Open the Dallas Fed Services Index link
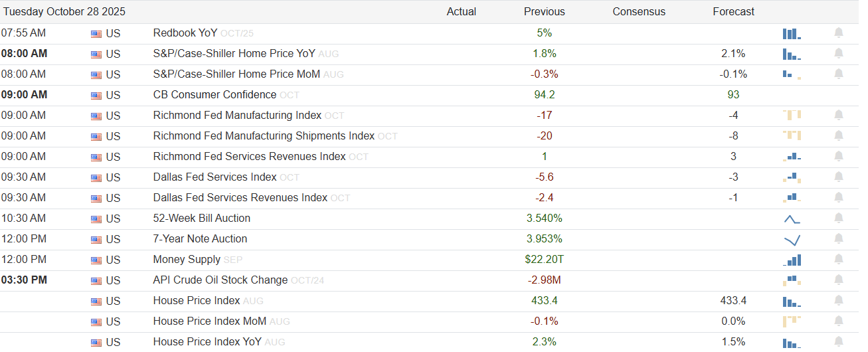Image resolution: width=868 pixels, height=352 pixels. tap(215, 177)
